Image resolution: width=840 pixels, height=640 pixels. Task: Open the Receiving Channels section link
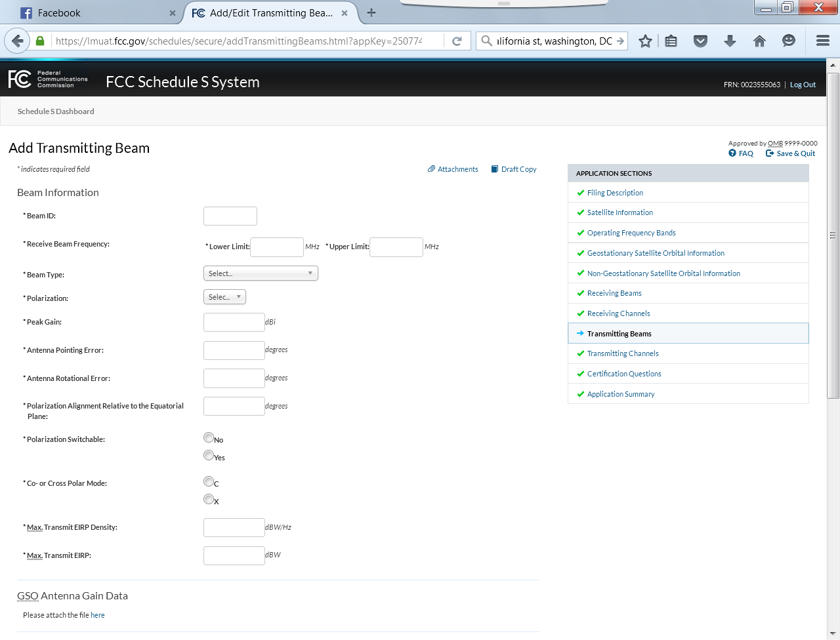[618, 313]
